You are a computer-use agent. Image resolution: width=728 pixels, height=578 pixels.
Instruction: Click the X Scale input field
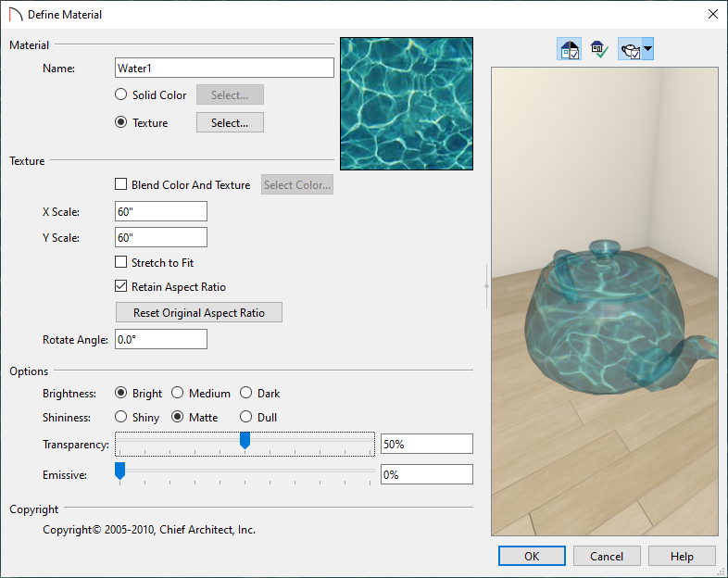click(x=160, y=212)
